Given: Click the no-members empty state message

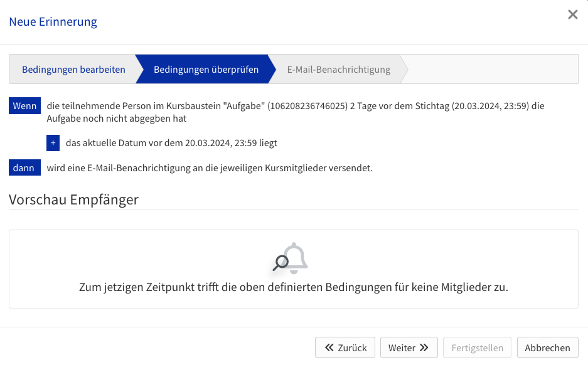Looking at the screenshot, I should (x=294, y=287).
